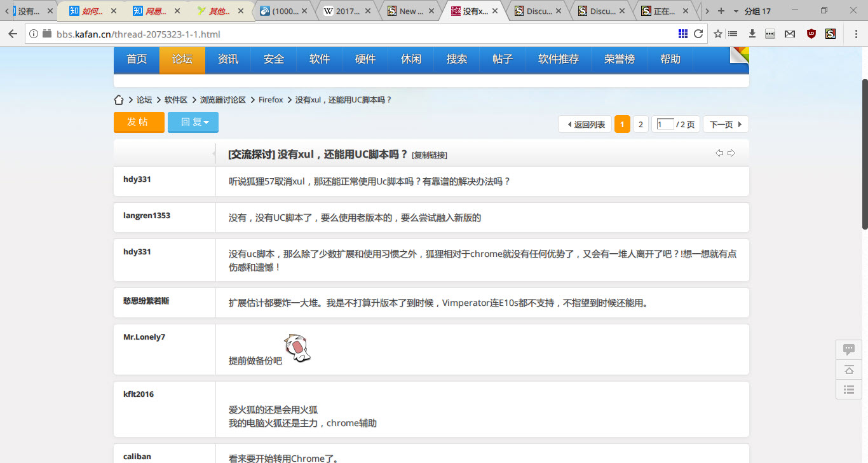Viewport: 868px width, 463px height.
Task: Open the Gmail extension icon
Action: (790, 34)
